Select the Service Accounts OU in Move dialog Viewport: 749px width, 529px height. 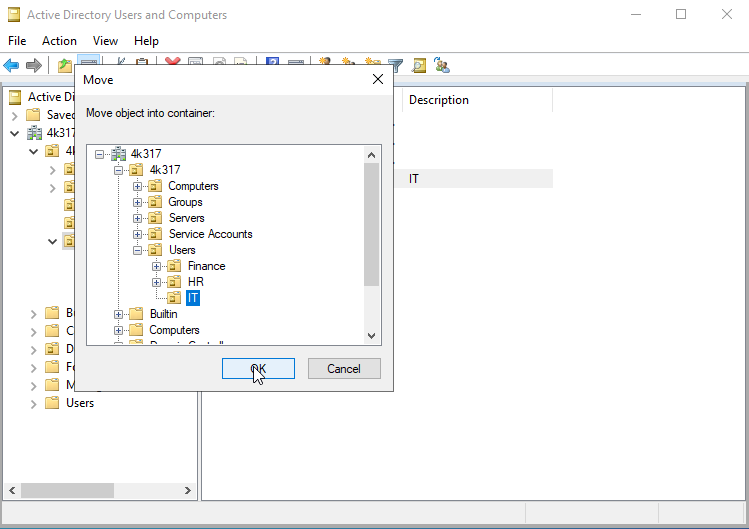click(210, 234)
